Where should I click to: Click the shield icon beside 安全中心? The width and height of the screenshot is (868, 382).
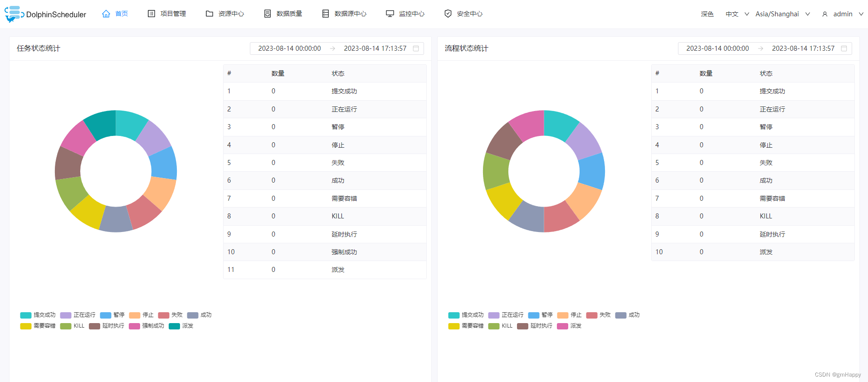click(x=448, y=14)
